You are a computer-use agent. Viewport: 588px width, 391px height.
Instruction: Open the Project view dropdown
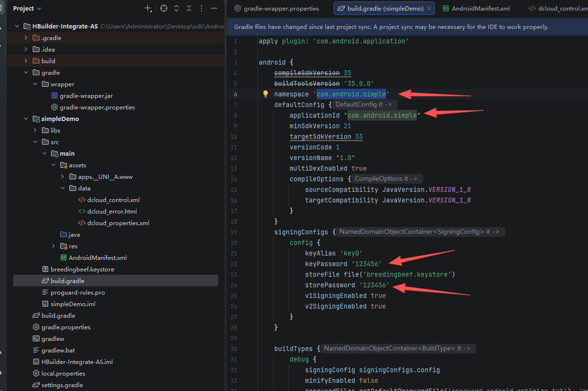(x=27, y=9)
